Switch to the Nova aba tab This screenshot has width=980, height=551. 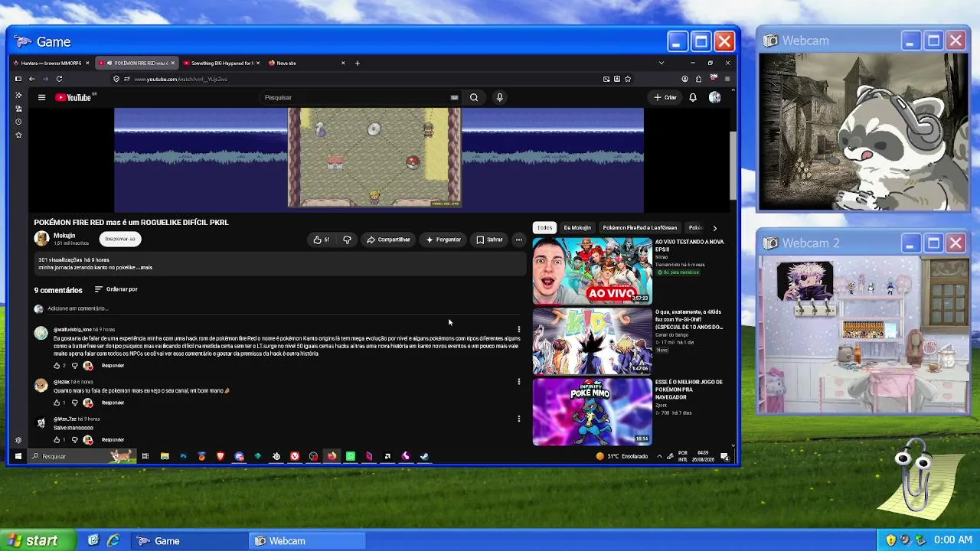[x=306, y=63]
